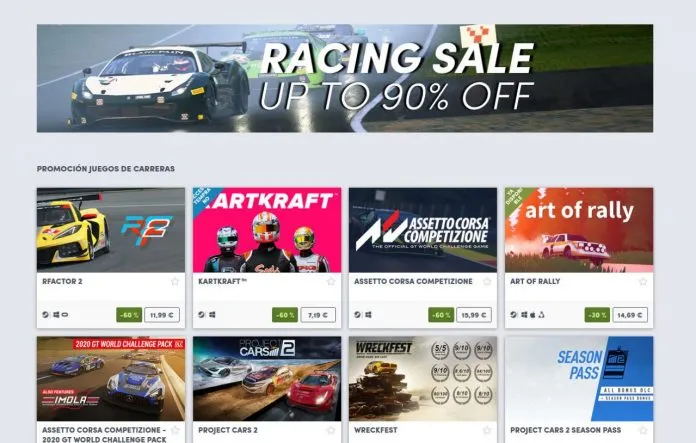Click the -60% badge on KartKraft

285,315
